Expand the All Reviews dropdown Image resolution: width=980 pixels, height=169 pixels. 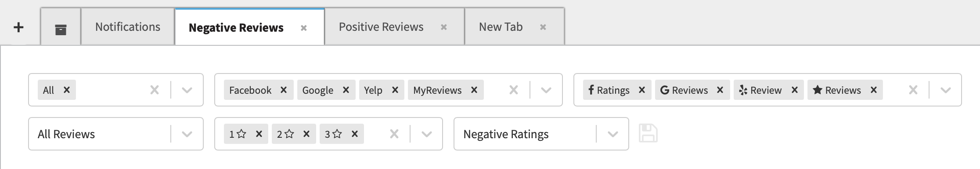pyautogui.click(x=187, y=134)
